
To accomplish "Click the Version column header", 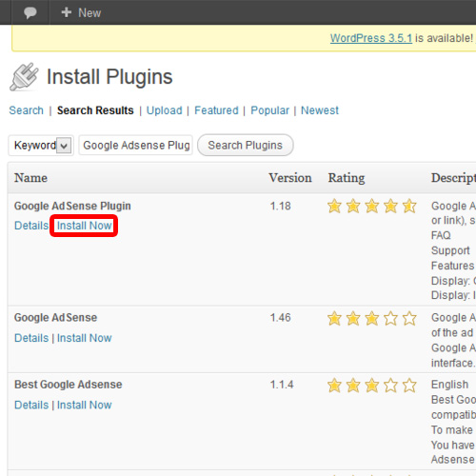I will [x=290, y=178].
